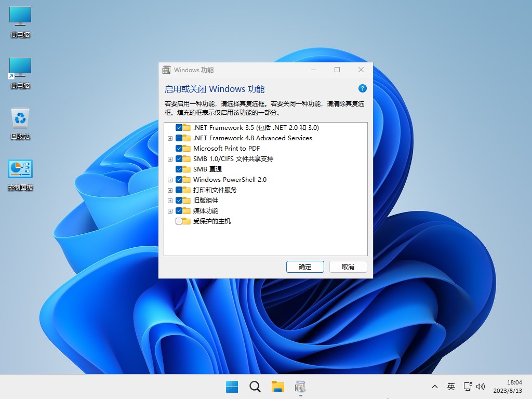Select the SMB 直通 label
The height and width of the screenshot is (399, 532).
[x=207, y=169]
